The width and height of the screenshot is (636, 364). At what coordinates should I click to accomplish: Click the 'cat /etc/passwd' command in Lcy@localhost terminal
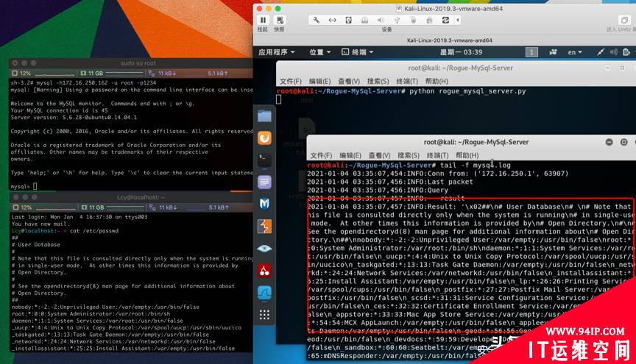coord(94,231)
